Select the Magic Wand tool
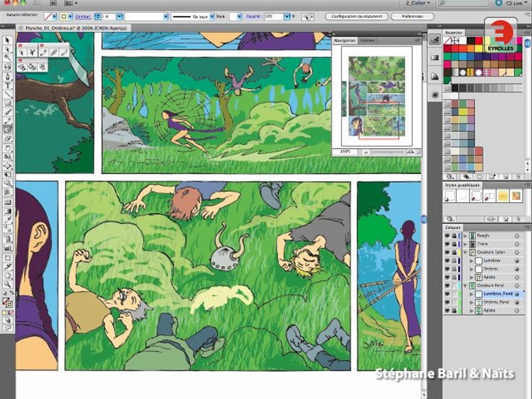The image size is (532, 399). coord(8,58)
